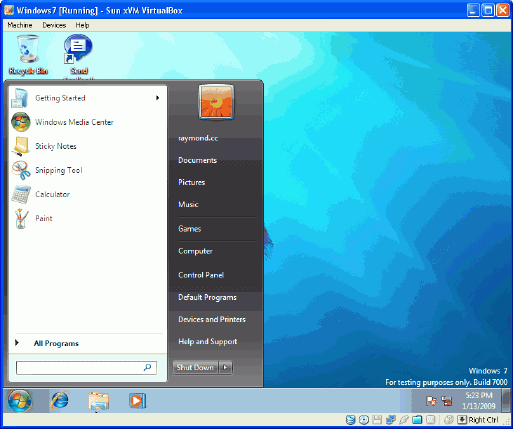Image resolution: width=513 pixels, height=429 pixels.
Task: Select the Getting Started label
Action: (x=60, y=98)
